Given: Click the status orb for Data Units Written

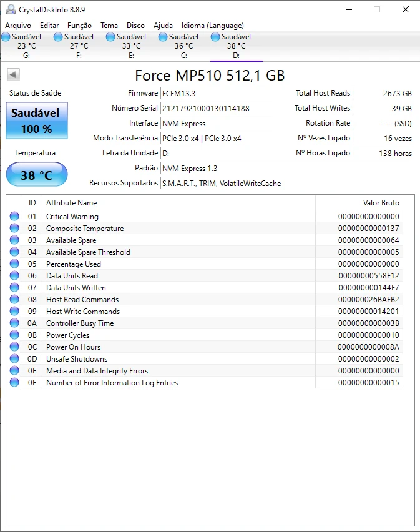Looking at the screenshot, I should coord(14,287).
